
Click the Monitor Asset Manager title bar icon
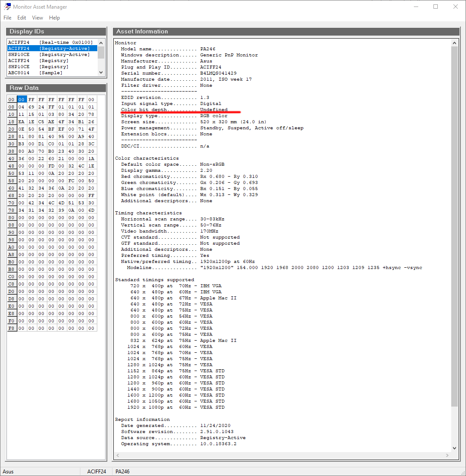(7, 7)
